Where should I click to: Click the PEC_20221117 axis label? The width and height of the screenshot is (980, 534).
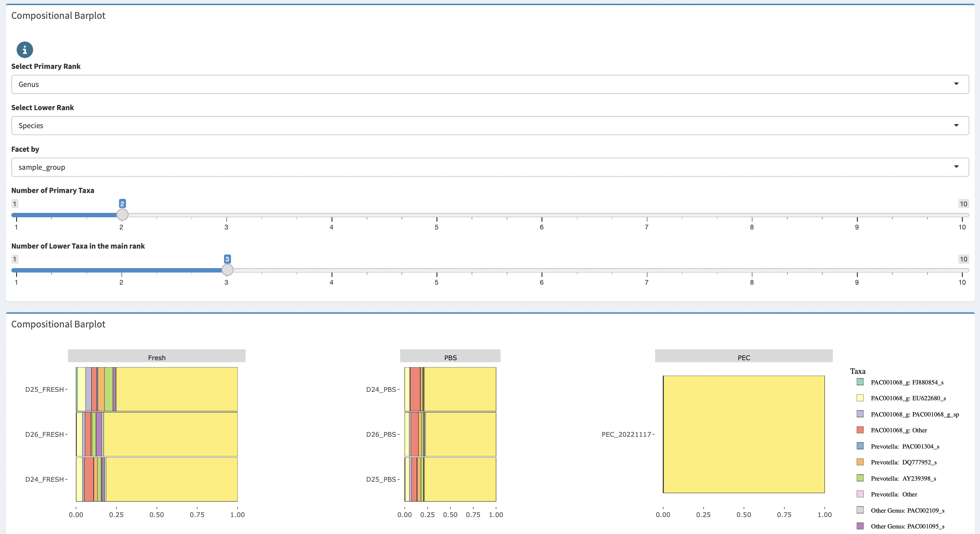(x=626, y=434)
